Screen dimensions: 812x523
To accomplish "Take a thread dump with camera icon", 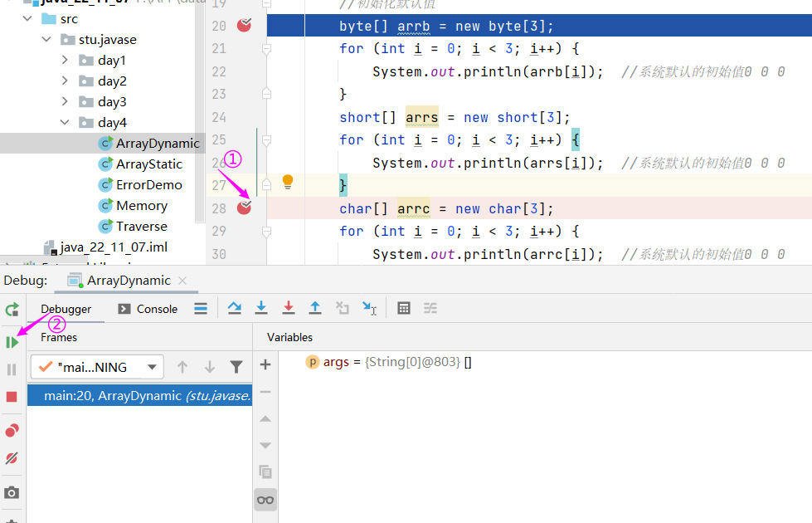I will pyautogui.click(x=12, y=492).
